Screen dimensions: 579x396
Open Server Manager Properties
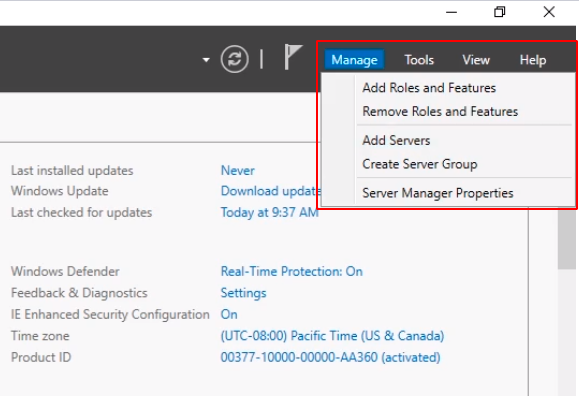[438, 193]
